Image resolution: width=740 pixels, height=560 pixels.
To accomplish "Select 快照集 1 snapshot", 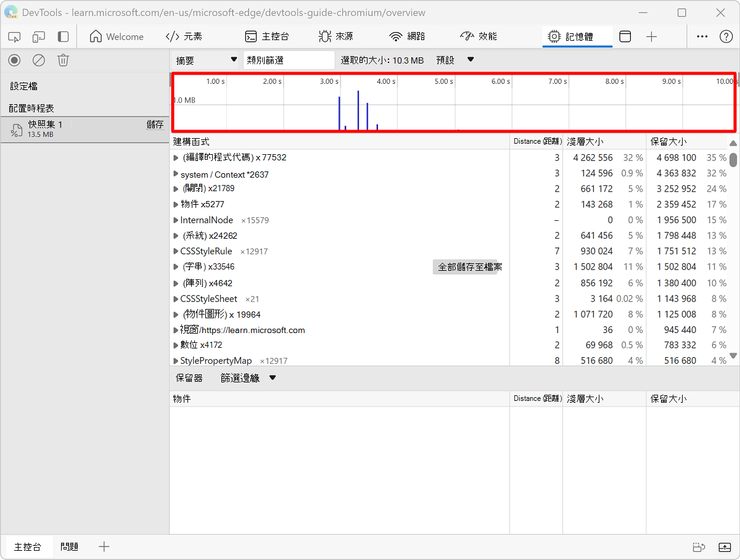I will [x=84, y=129].
